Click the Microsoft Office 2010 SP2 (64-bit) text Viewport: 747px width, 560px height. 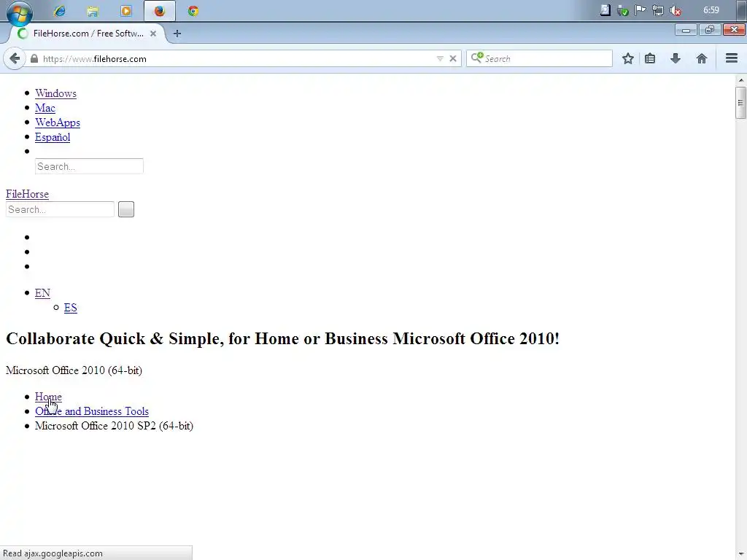click(x=114, y=426)
